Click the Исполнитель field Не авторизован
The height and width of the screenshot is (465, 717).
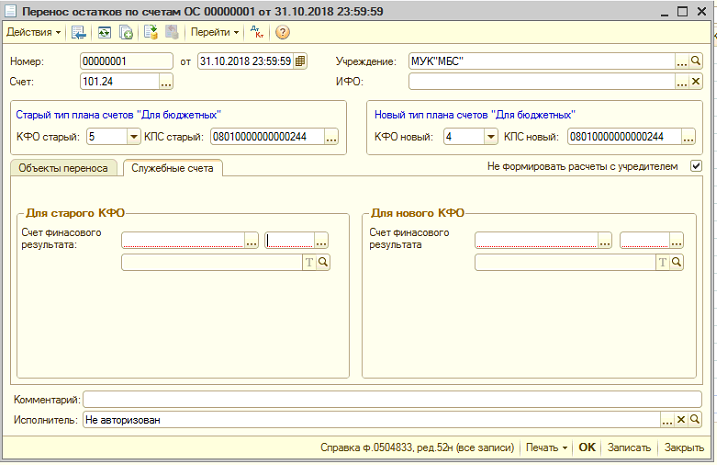(372, 420)
